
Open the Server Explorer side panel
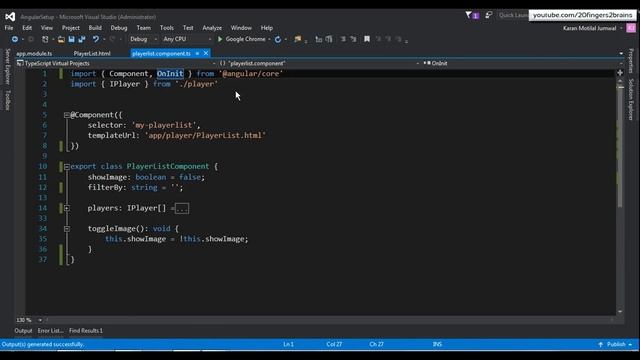point(7,67)
